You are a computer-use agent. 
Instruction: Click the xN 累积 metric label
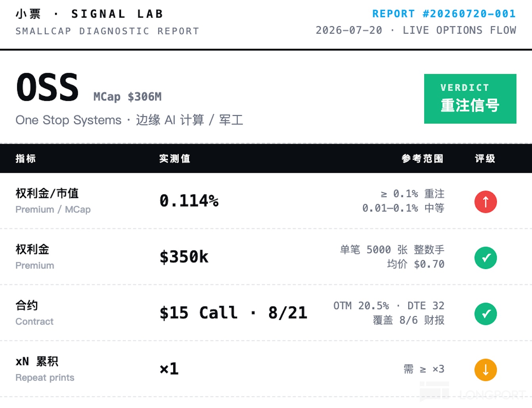click(x=37, y=361)
